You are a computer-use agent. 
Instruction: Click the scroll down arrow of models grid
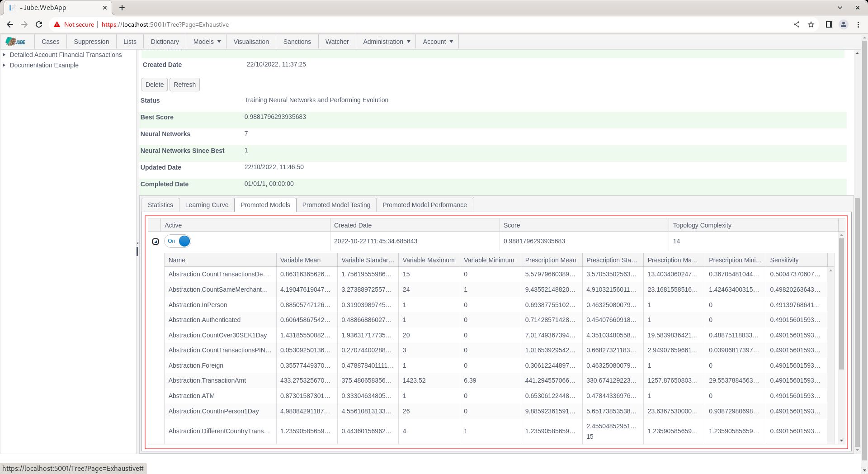841,441
